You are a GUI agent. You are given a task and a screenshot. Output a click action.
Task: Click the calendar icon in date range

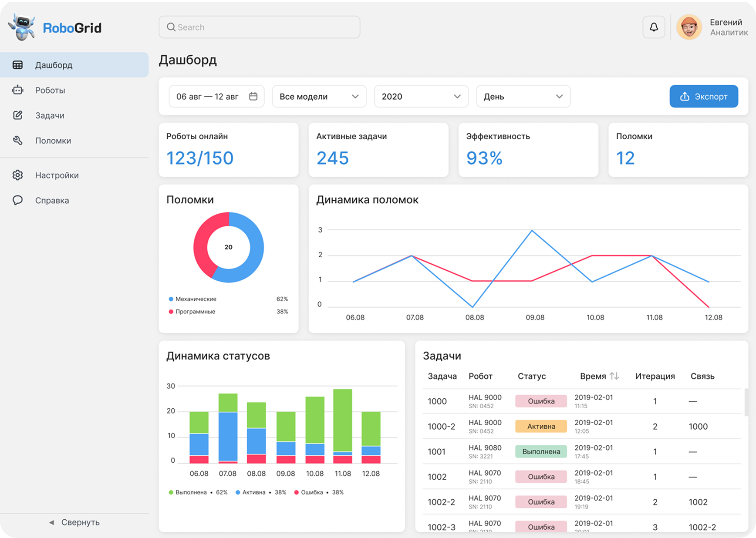(253, 96)
